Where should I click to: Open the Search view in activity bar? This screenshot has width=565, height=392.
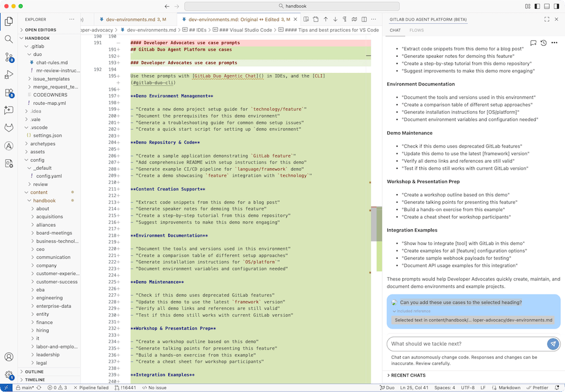click(x=9, y=39)
